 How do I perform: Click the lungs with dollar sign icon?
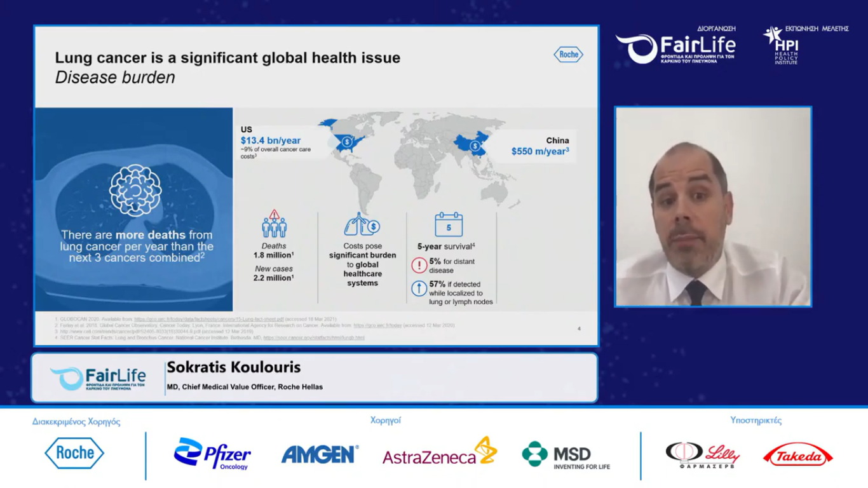point(362,224)
